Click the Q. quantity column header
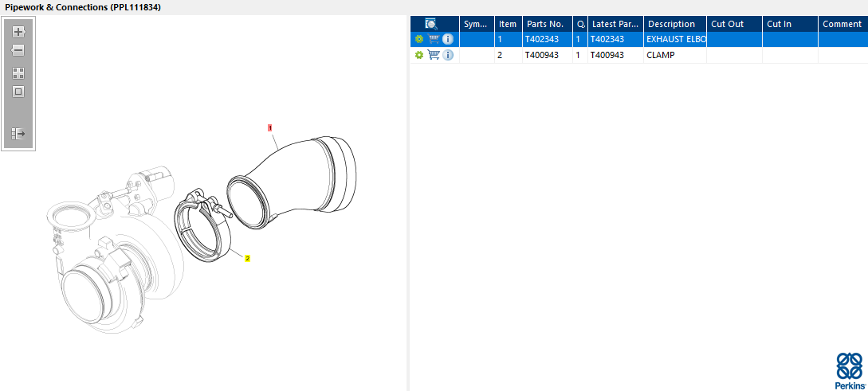 coord(580,24)
